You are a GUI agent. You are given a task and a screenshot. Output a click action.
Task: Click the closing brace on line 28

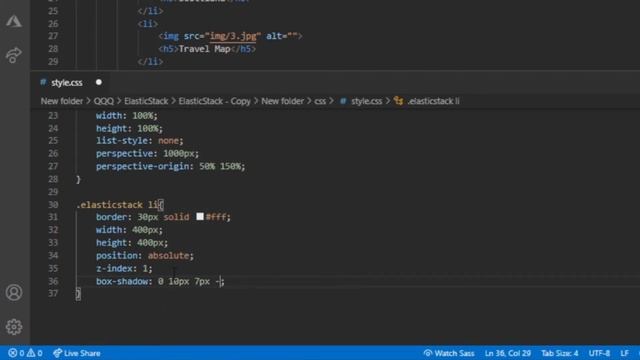click(78, 179)
